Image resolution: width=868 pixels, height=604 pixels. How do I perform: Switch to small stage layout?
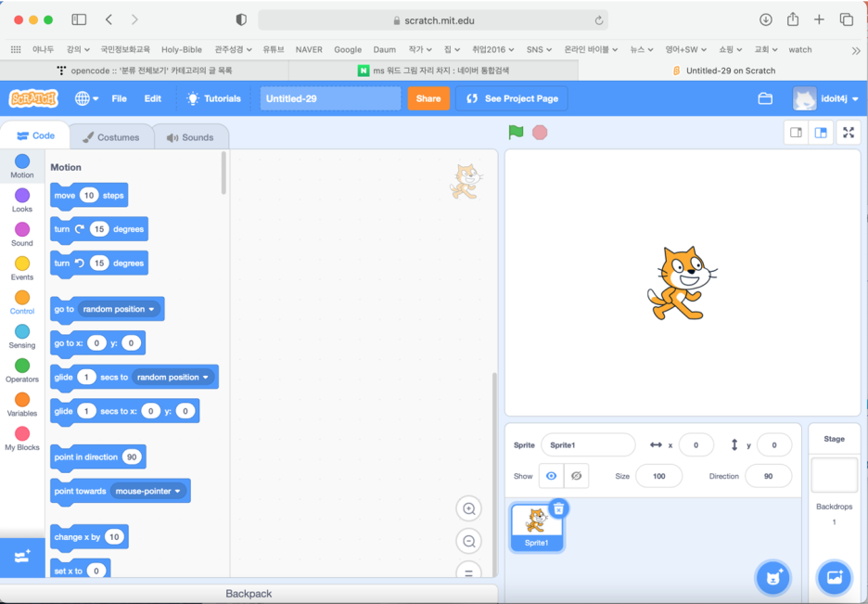[796, 133]
